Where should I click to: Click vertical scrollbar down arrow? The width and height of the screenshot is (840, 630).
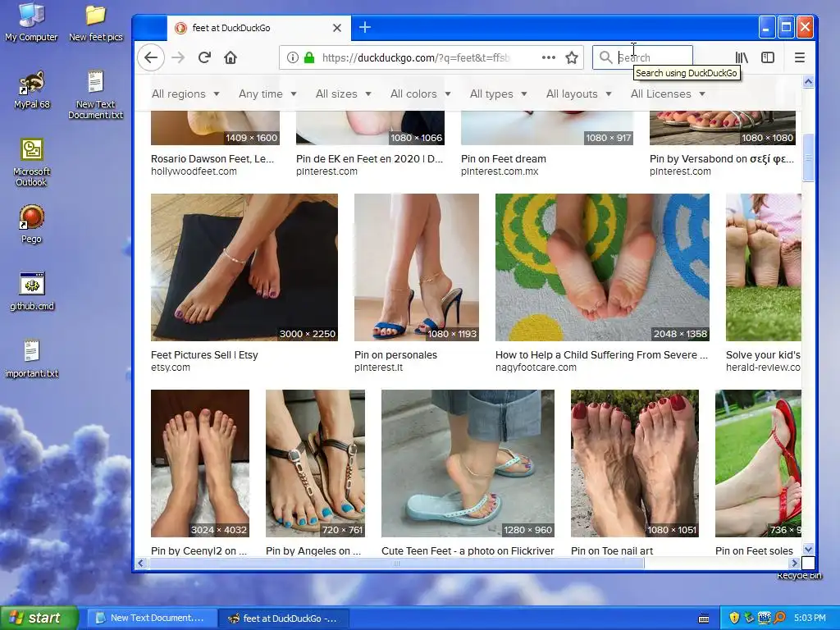pos(808,549)
